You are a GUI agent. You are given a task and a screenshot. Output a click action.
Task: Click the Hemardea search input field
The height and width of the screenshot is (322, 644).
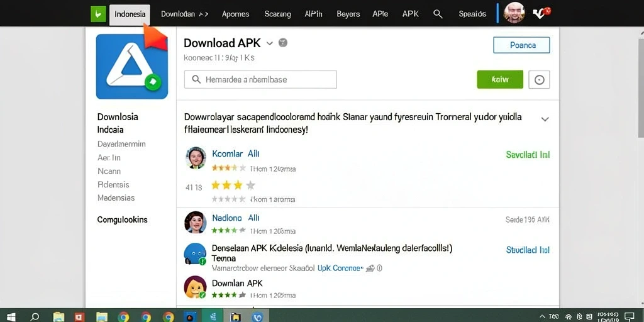[260, 80]
